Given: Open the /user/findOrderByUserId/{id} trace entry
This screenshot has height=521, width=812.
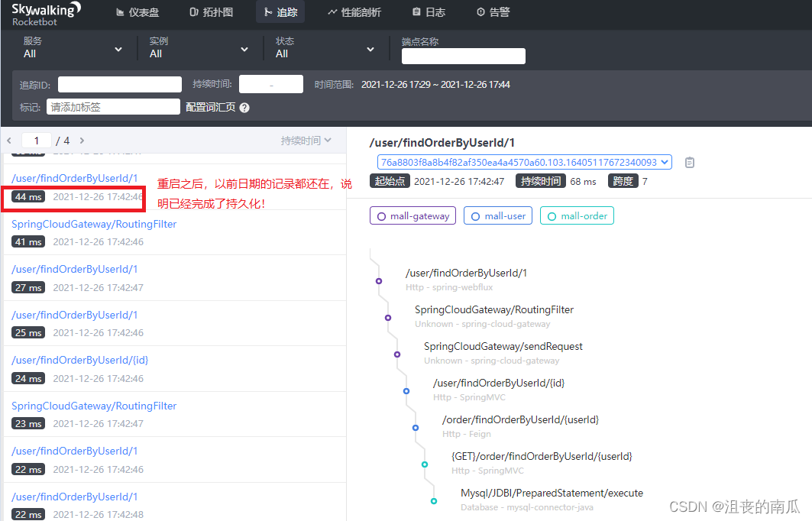Looking at the screenshot, I should [x=174, y=369].
